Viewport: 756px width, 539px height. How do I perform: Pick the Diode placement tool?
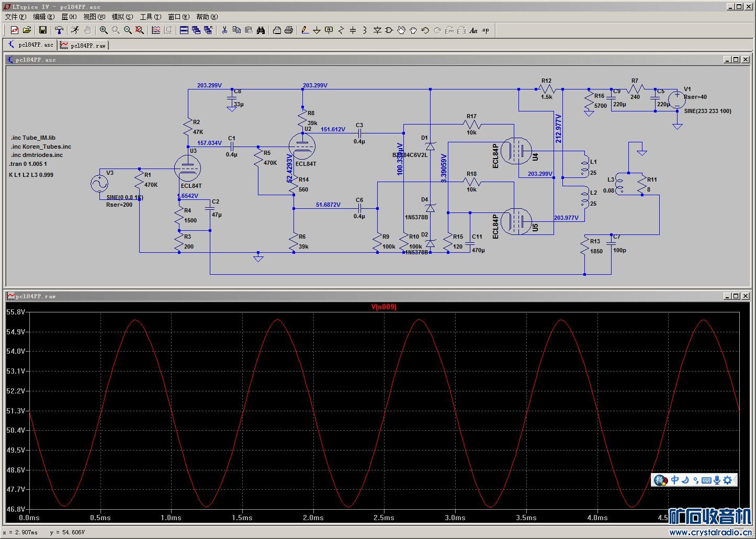point(377,30)
